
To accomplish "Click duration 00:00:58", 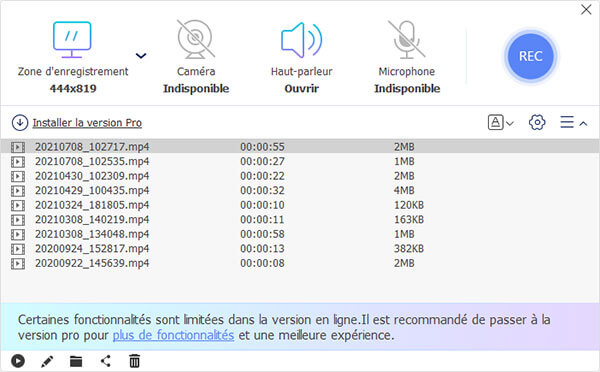I will (262, 234).
